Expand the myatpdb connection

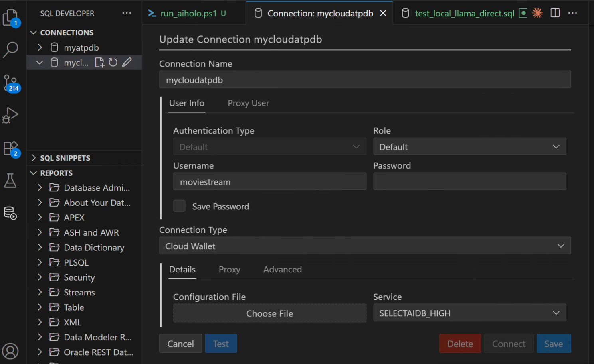pyautogui.click(x=39, y=47)
